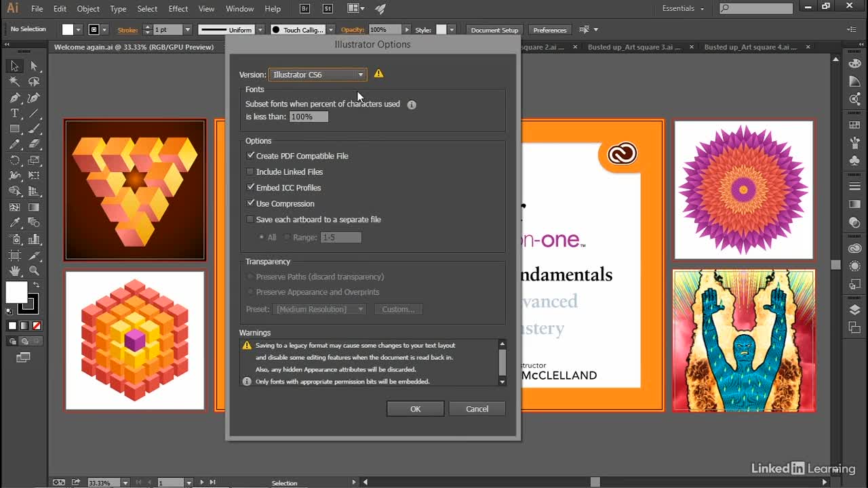Check Include Linked Files
The width and height of the screenshot is (868, 488).
point(250,171)
